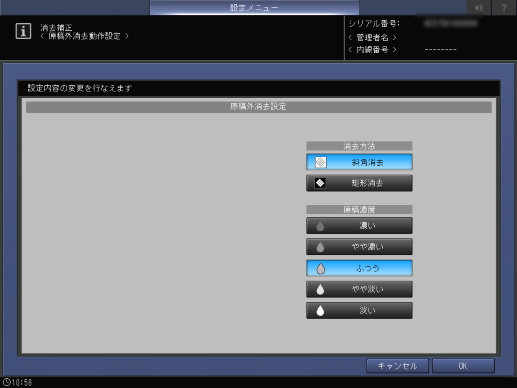The image size is (517, 388).
Task: Select 斜角消去 erase method button
Action: [359, 162]
